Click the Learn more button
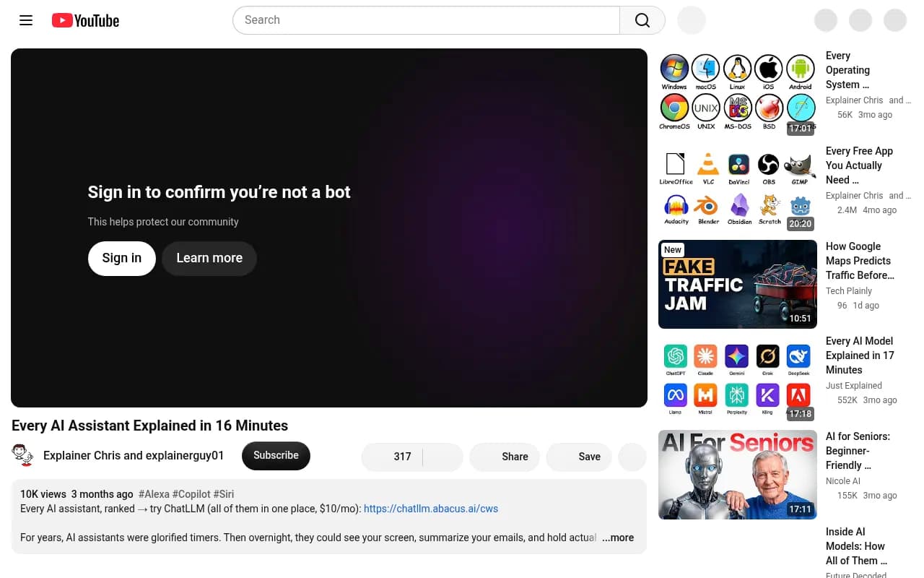 point(209,258)
